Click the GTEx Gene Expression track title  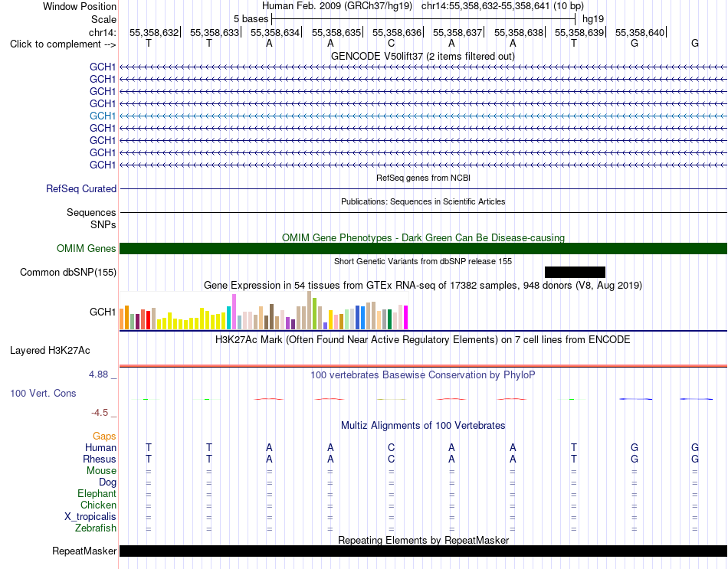(423, 286)
